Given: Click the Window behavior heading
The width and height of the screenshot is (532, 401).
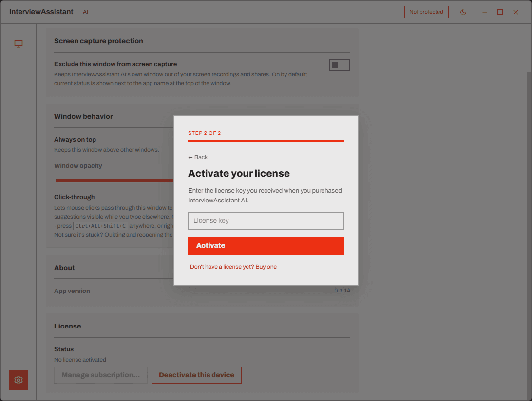Looking at the screenshot, I should (x=83, y=117).
